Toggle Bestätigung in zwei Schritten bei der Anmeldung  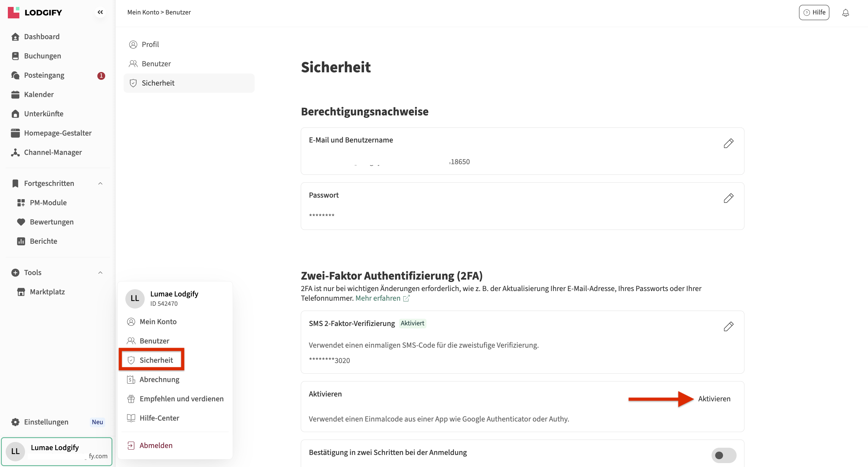point(723,455)
